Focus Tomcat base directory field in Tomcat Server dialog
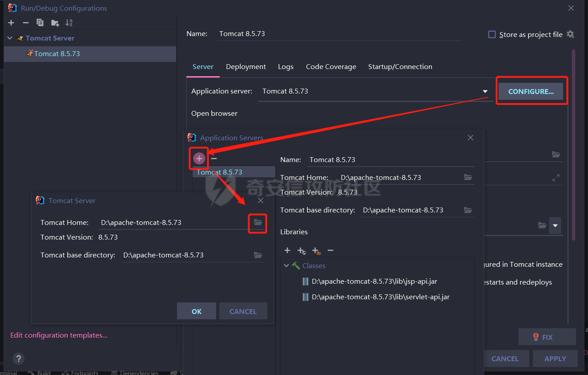588x375 pixels. [187, 255]
